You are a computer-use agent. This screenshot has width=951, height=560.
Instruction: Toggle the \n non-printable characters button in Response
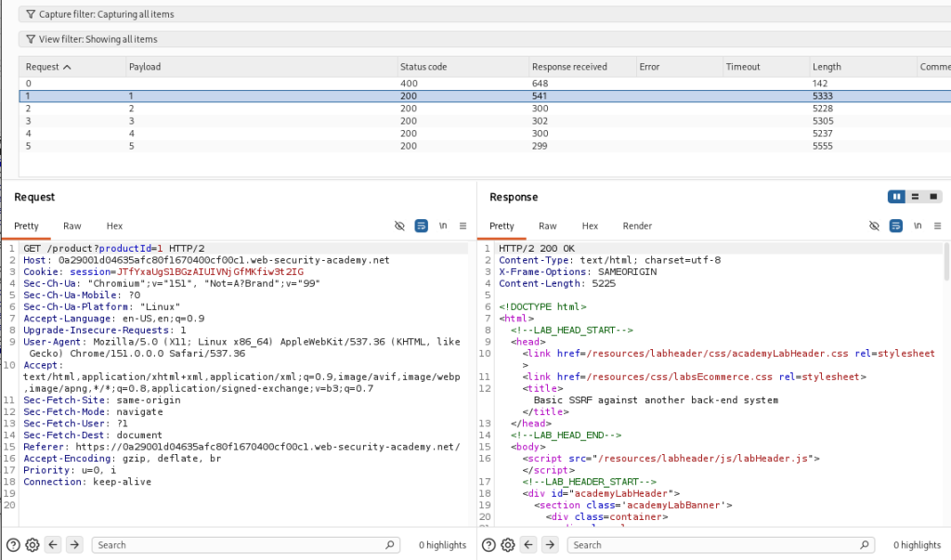tap(918, 226)
